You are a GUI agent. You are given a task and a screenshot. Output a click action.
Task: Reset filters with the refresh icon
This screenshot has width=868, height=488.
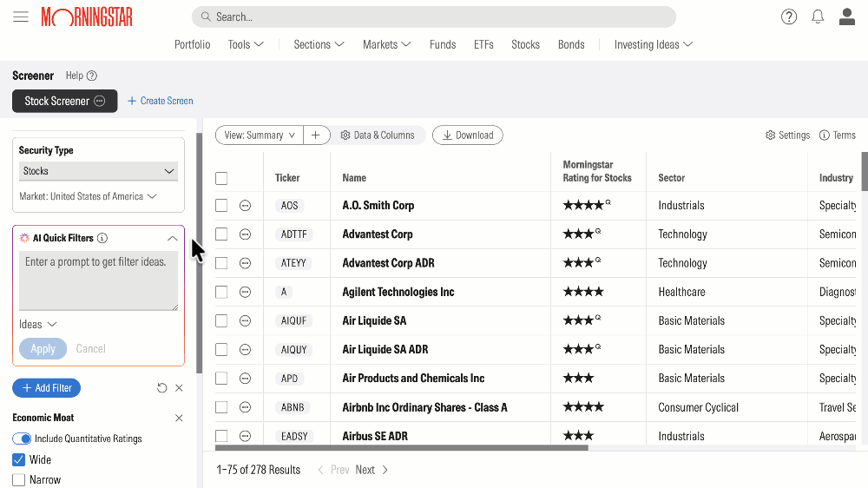(x=161, y=388)
